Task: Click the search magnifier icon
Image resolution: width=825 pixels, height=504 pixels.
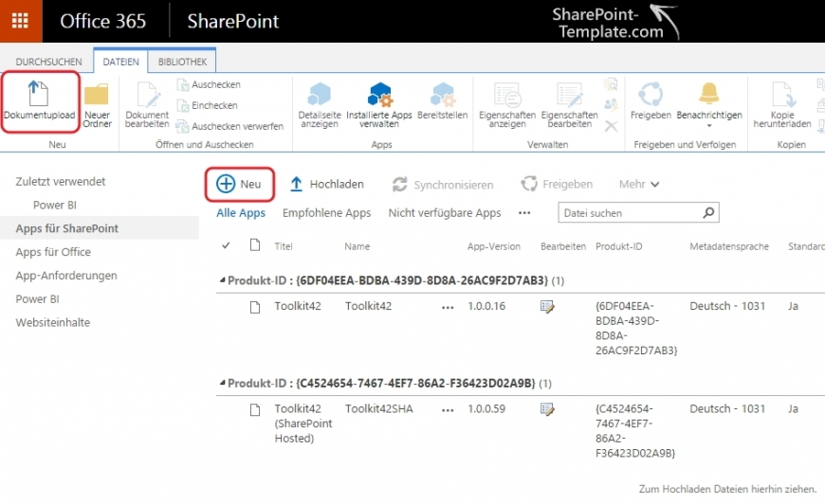Action: tap(708, 212)
